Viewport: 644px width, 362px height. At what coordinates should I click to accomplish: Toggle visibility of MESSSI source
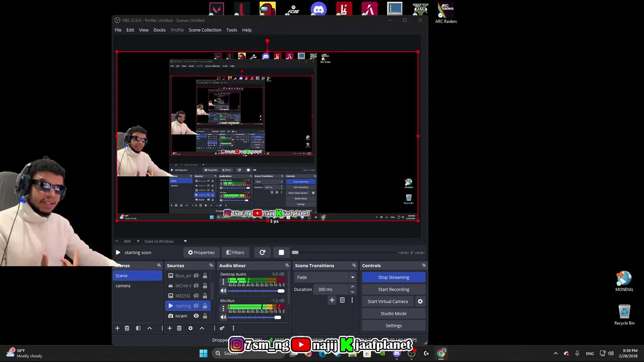point(196,296)
